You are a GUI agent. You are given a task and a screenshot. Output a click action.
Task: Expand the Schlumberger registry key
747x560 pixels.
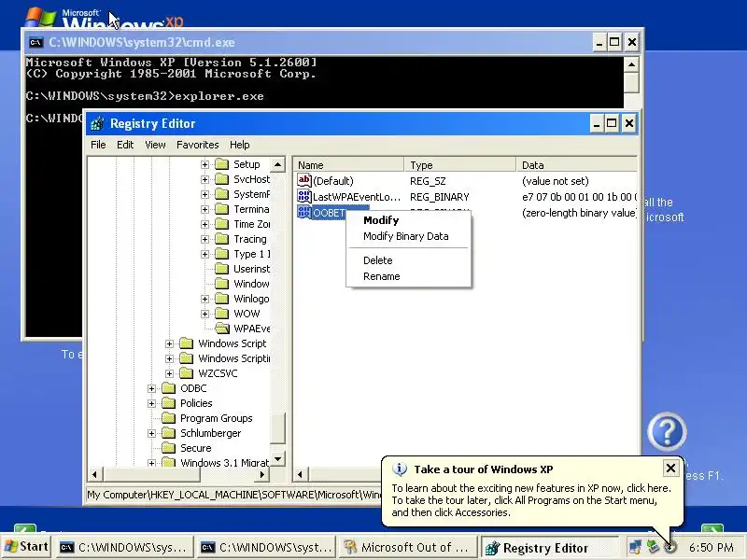(151, 433)
